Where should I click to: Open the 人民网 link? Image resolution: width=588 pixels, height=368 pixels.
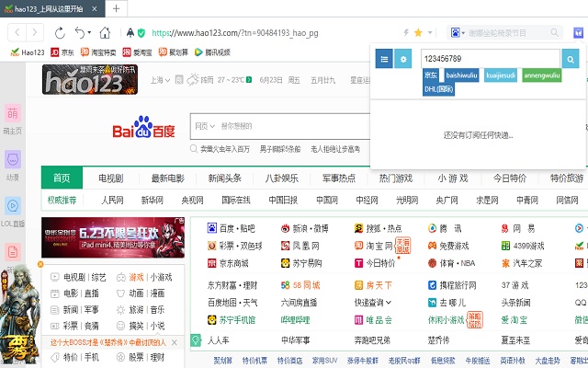(112, 201)
